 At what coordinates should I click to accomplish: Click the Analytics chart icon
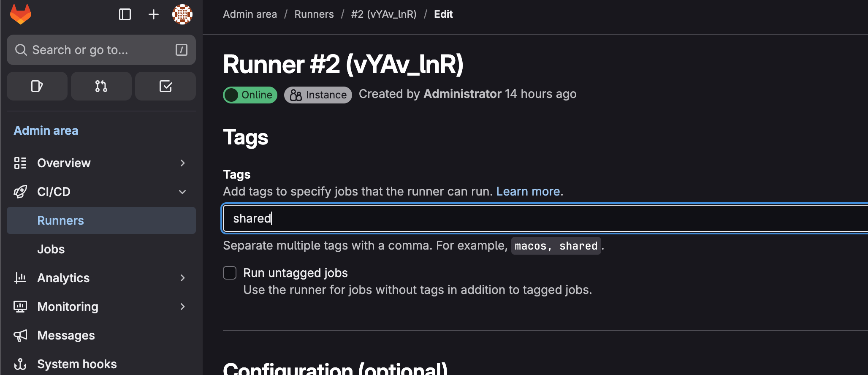[x=20, y=278]
